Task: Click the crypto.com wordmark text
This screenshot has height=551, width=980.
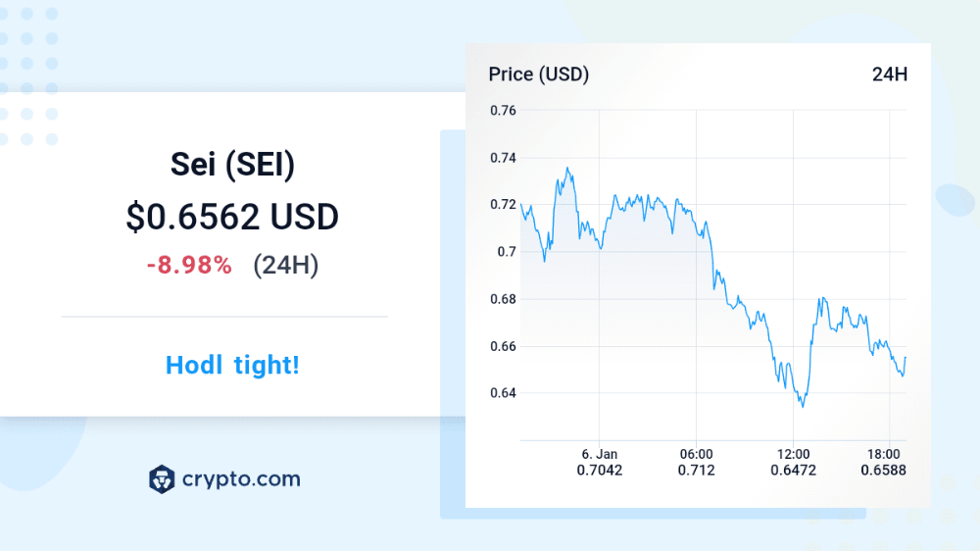Action: point(241,479)
